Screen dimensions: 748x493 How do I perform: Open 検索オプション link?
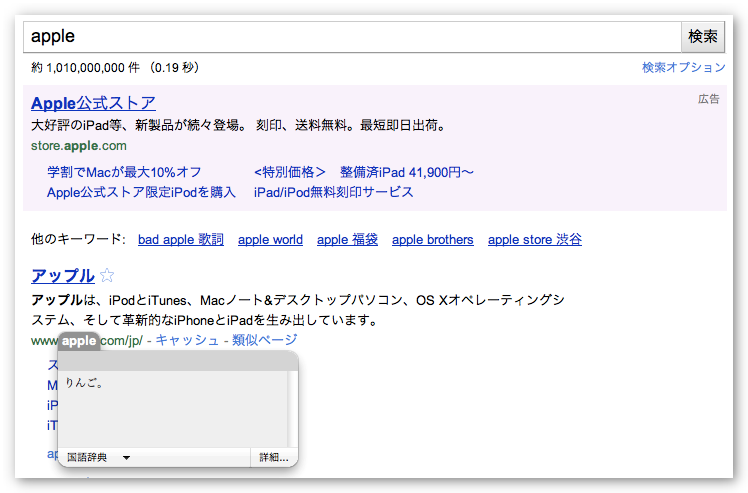point(684,67)
